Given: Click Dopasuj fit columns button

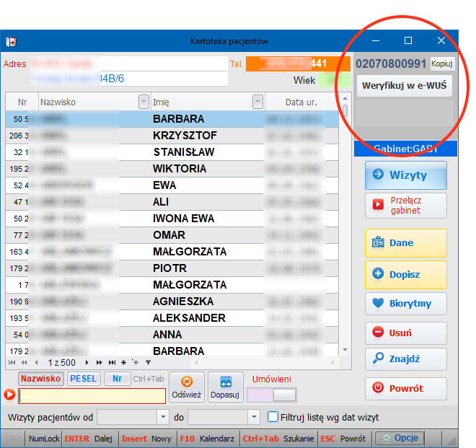Looking at the screenshot, I should pyautogui.click(x=226, y=387).
